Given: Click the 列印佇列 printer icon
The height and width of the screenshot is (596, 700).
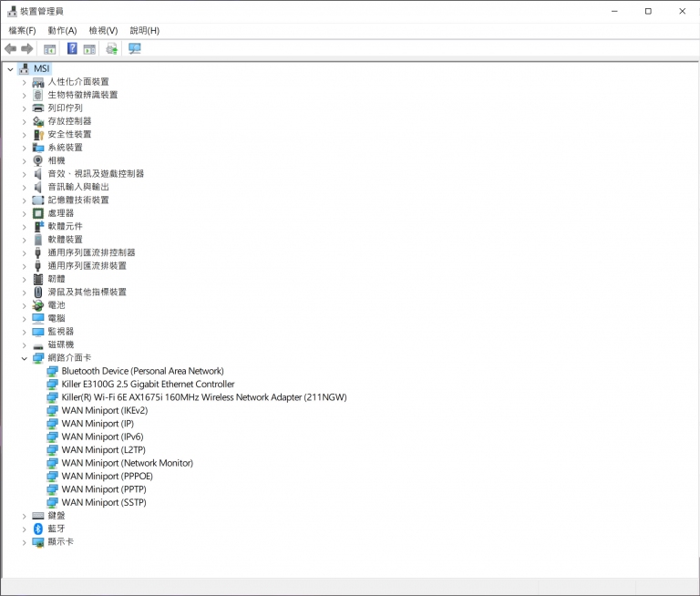Looking at the screenshot, I should [38, 108].
